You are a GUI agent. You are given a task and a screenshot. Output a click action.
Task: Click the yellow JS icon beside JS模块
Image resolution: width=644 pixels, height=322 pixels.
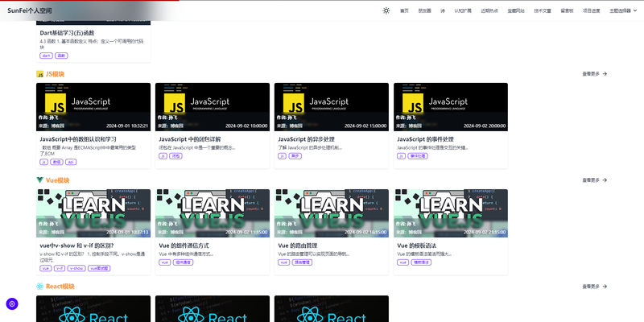39,74
